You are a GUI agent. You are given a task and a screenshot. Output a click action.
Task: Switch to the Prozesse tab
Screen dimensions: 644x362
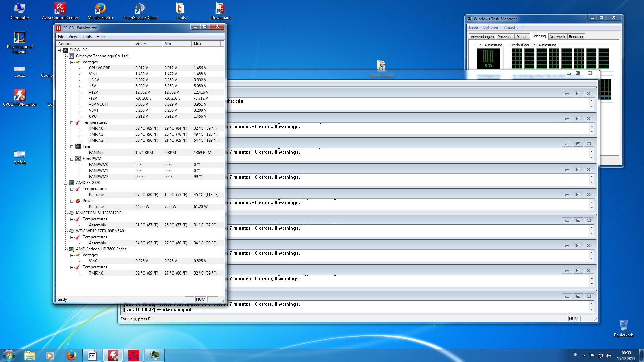505,37
